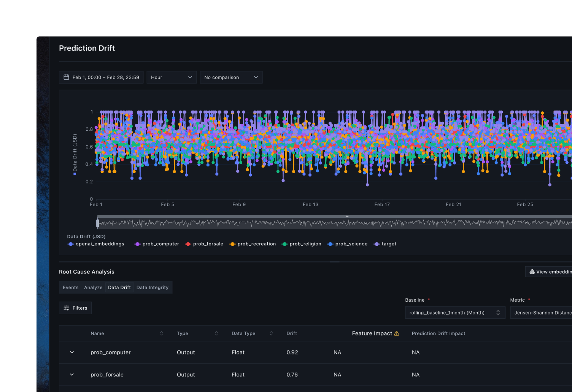Click the Feature Impact warning icon

397,333
